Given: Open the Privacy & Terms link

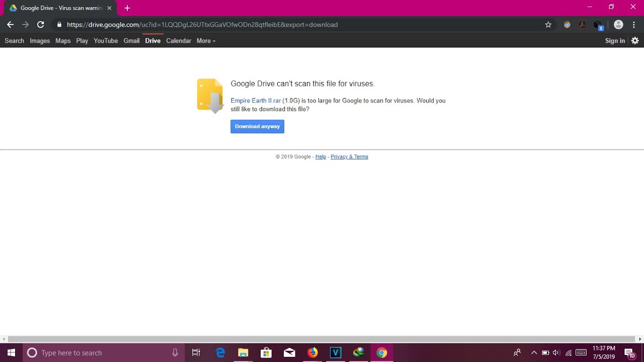Looking at the screenshot, I should tap(349, 157).
